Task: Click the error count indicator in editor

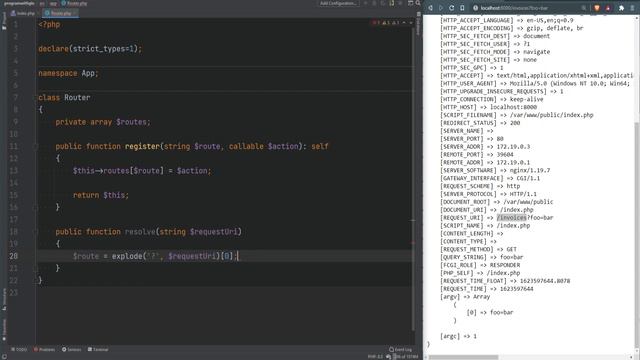Action: [x=376, y=23]
